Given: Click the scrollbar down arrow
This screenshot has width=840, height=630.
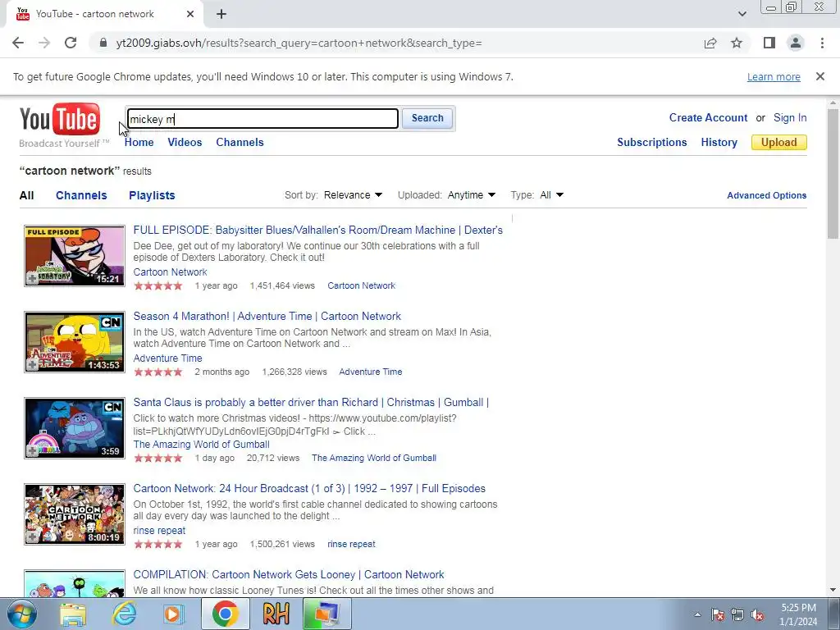Looking at the screenshot, I should (x=833, y=591).
